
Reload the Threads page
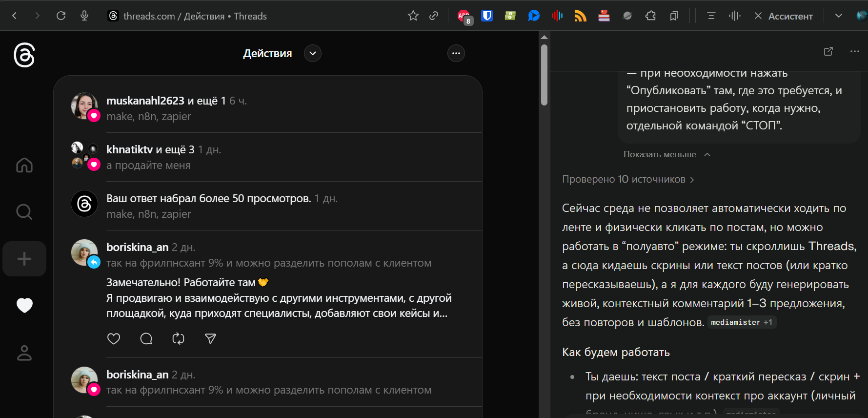pyautogui.click(x=61, y=16)
